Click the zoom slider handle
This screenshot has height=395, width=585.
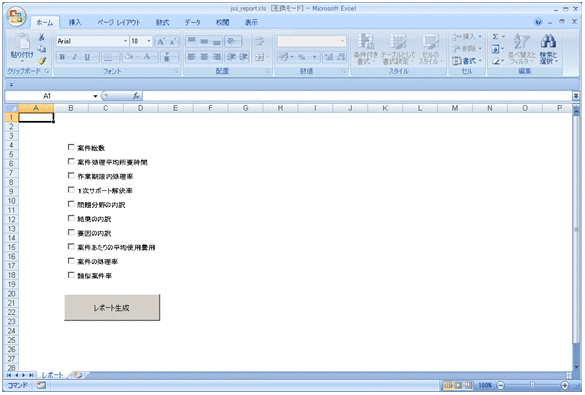(x=532, y=385)
